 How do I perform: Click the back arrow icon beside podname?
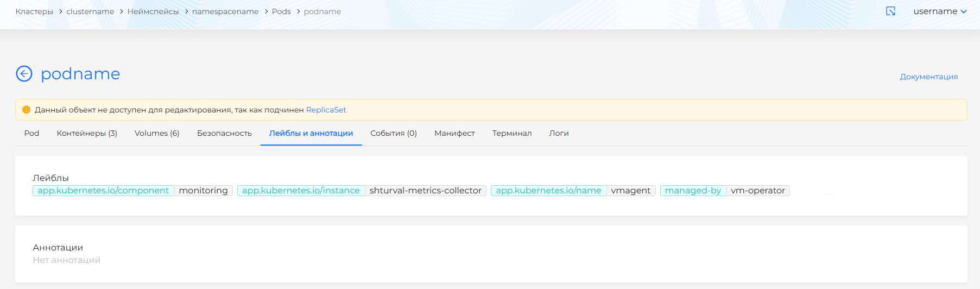(x=24, y=73)
